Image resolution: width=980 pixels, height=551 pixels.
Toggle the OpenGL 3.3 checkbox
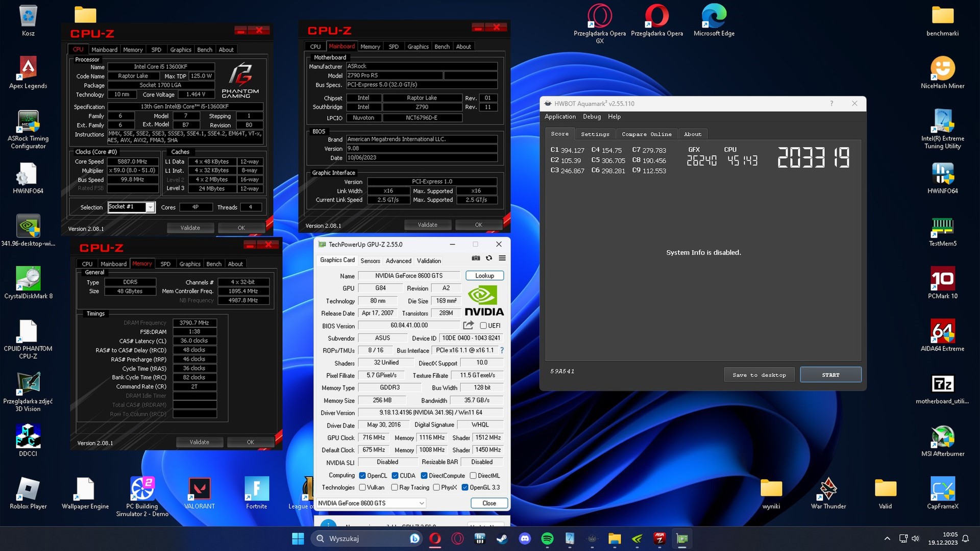point(465,487)
